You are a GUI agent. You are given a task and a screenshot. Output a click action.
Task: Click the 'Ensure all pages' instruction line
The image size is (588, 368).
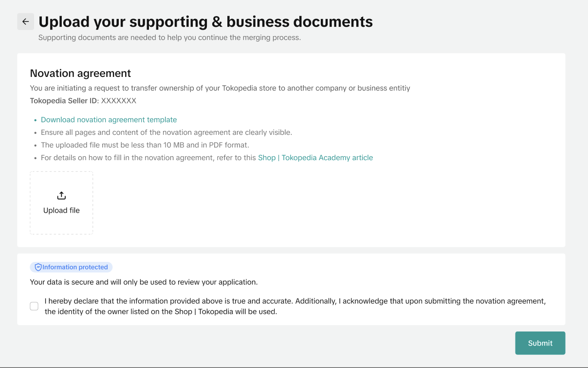pyautogui.click(x=166, y=132)
